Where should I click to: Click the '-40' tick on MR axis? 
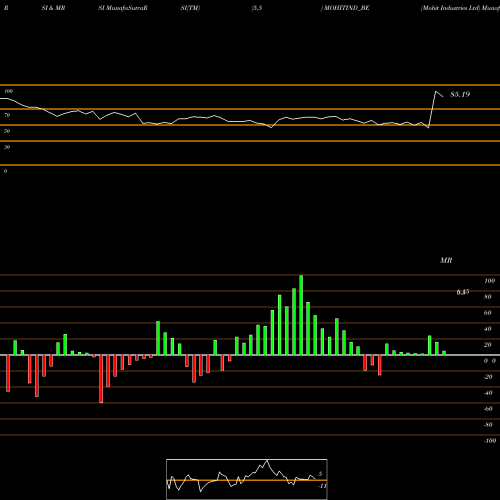(x=488, y=393)
